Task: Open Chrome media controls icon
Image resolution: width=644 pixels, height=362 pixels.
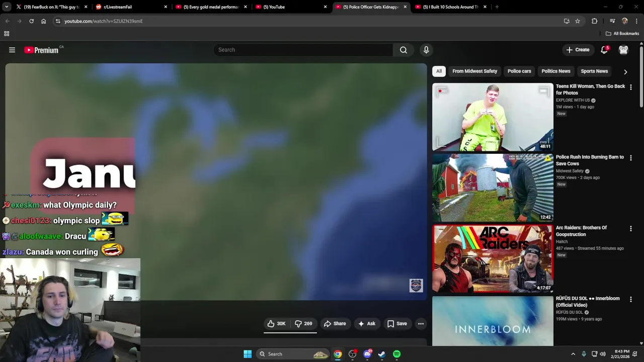Action: pyautogui.click(x=612, y=21)
